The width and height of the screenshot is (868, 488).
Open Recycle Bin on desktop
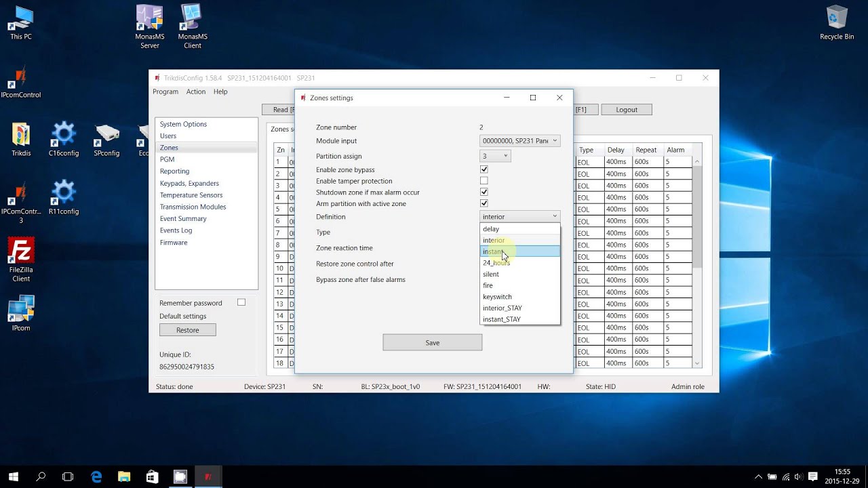(x=837, y=23)
